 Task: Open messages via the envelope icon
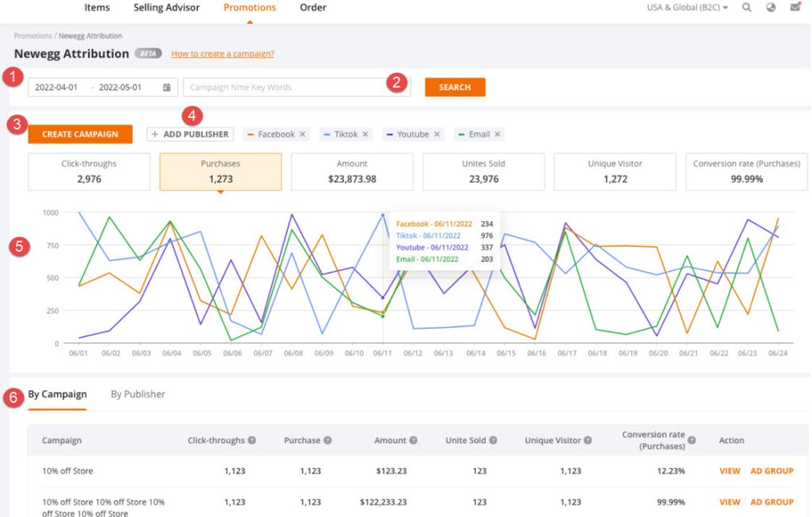click(x=795, y=7)
